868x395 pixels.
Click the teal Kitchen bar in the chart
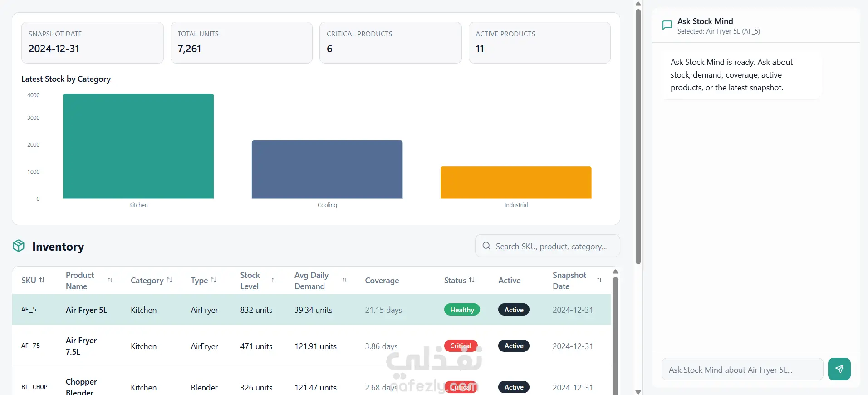coord(138,146)
